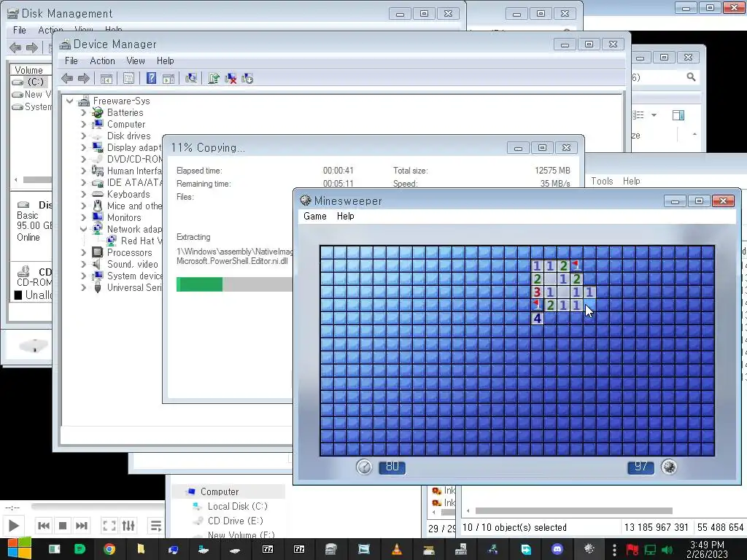Open VLC cone icon in taskbar
The image size is (747, 560).
tap(396, 550)
